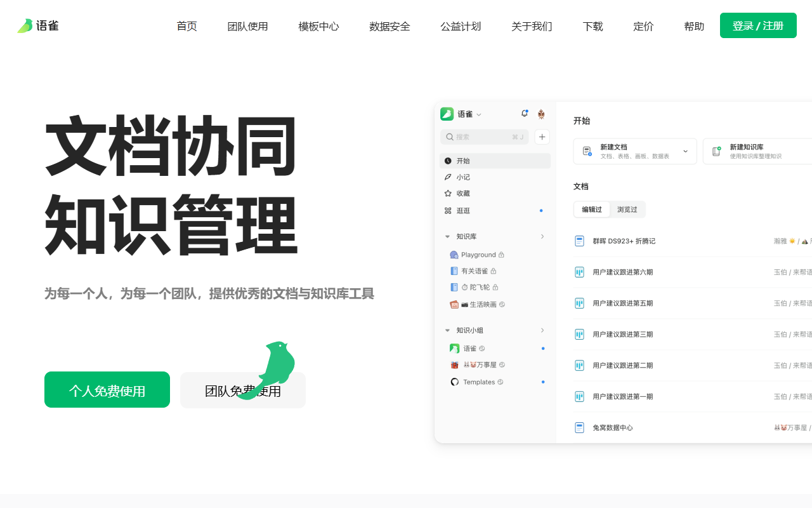Click the board icon for 用户建议跟进第五期

[579, 304]
